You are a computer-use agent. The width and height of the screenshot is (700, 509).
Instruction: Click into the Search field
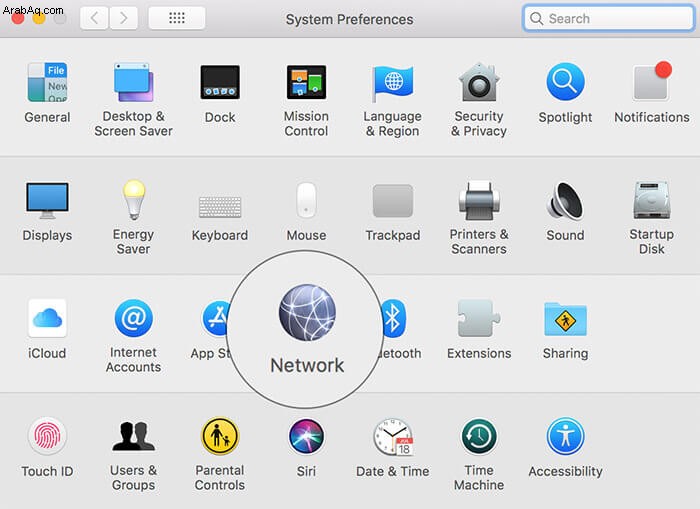608,18
